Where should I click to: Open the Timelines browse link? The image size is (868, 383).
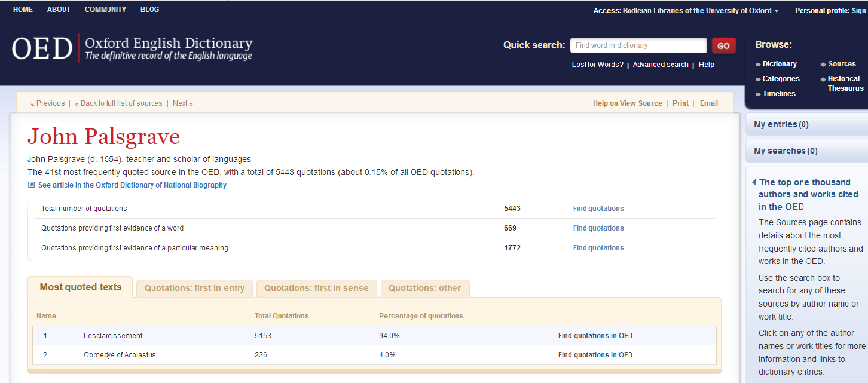(778, 94)
